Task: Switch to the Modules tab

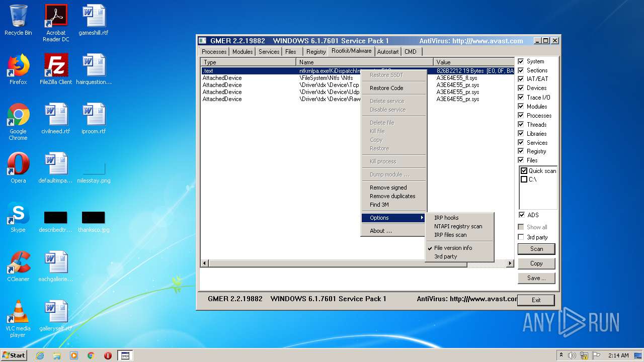Action: pos(243,52)
